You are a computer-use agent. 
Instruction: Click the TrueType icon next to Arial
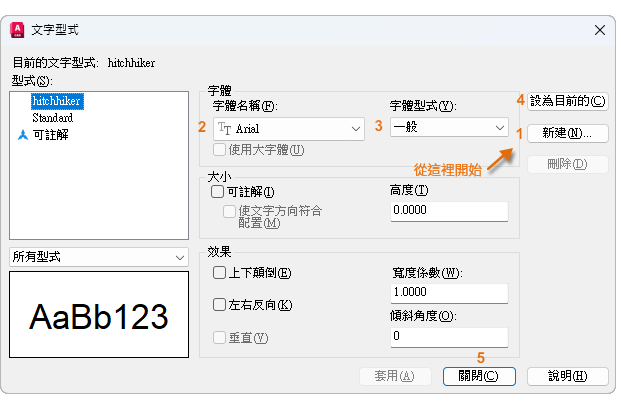224,128
